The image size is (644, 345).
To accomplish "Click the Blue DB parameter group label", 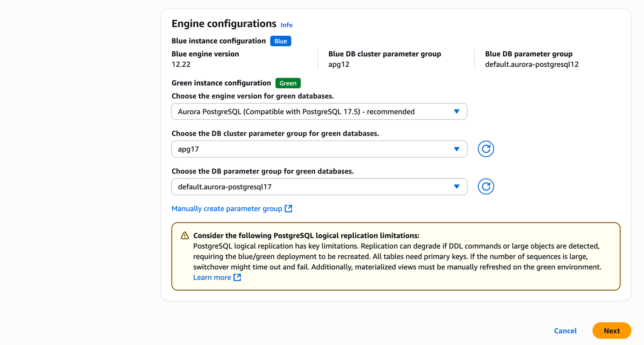I will click(529, 54).
